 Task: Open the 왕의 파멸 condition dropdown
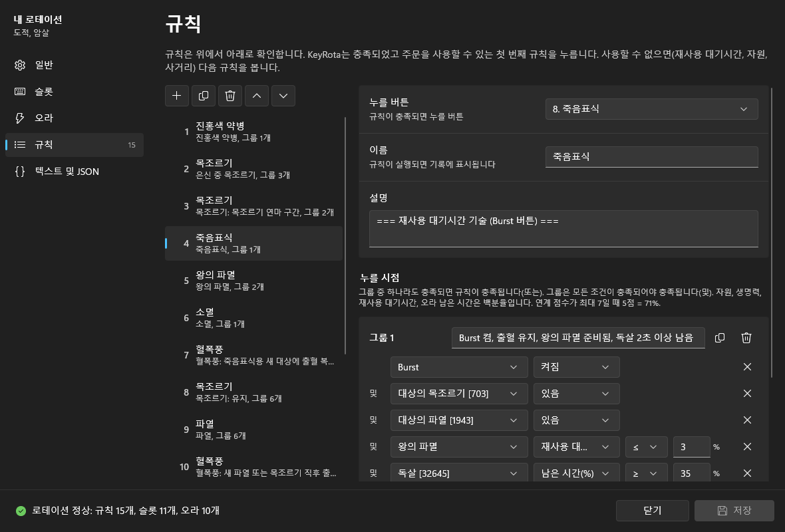point(459,446)
